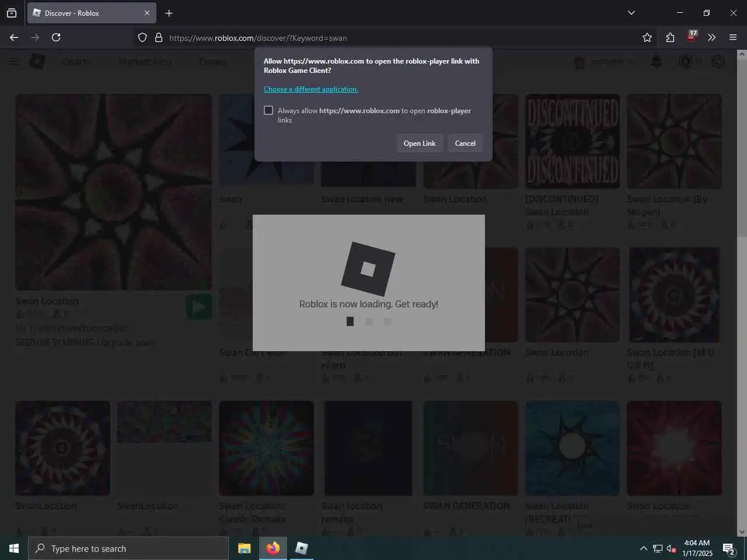747x560 pixels.
Task: Open the SWAN GENERATION game title in bottom row
Action: (x=466, y=506)
